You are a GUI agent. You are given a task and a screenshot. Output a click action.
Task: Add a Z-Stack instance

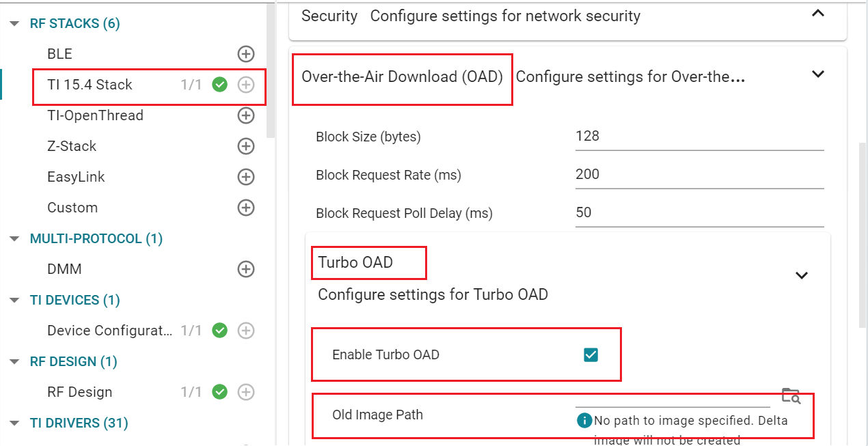coord(245,146)
